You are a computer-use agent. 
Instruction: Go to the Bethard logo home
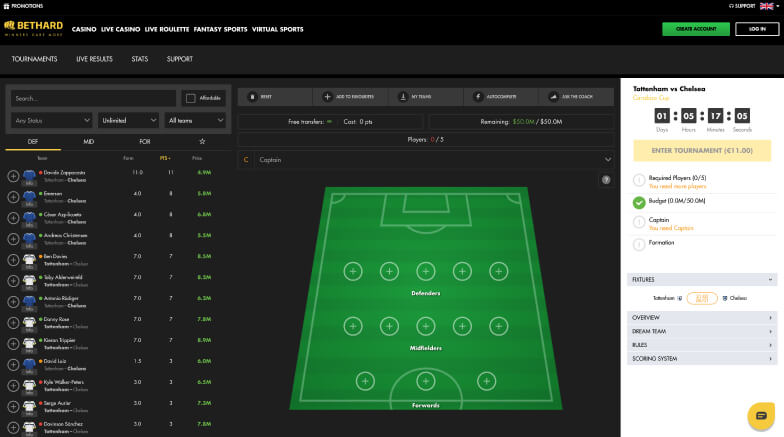[34, 28]
